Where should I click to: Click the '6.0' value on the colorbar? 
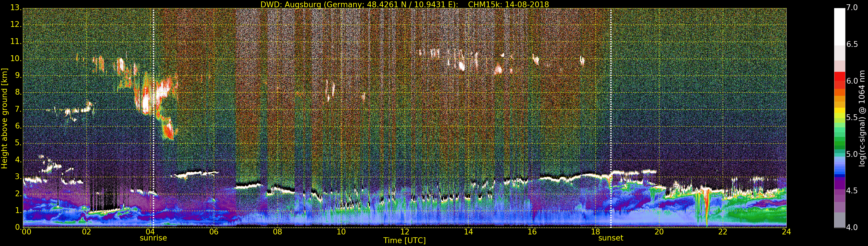tap(852, 81)
